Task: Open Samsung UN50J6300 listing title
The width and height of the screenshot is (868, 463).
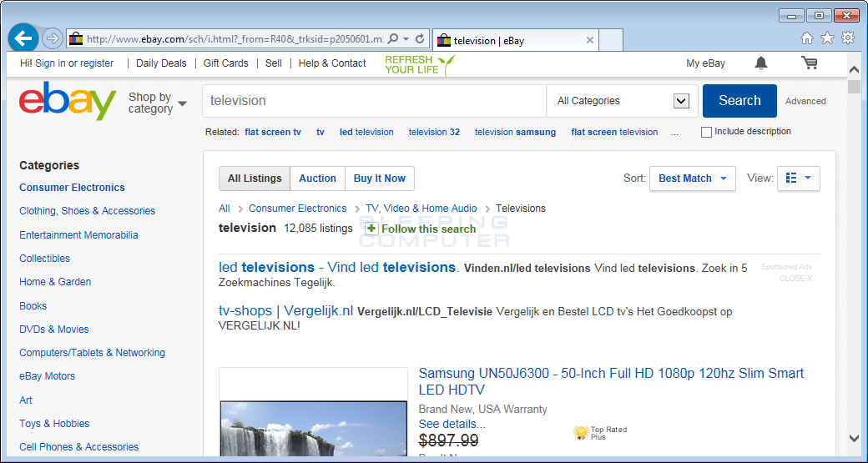Action: pos(611,382)
